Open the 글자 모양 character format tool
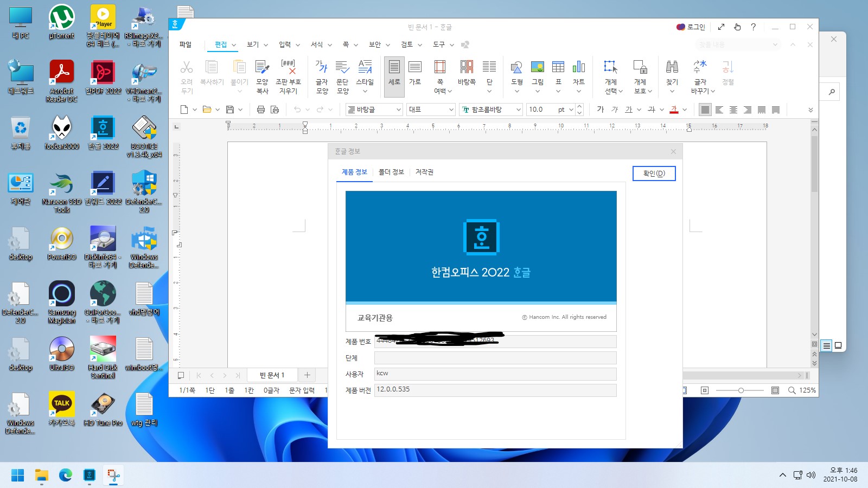 tap(322, 77)
